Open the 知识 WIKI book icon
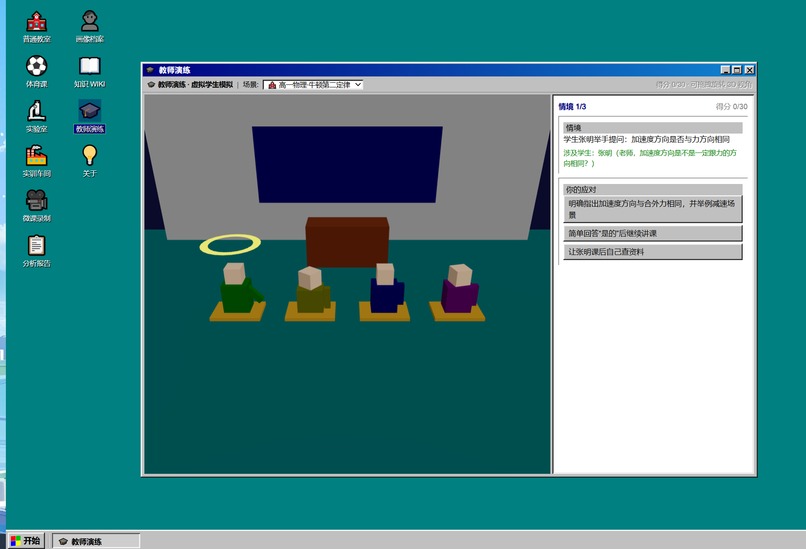The width and height of the screenshot is (806, 549). (89, 71)
